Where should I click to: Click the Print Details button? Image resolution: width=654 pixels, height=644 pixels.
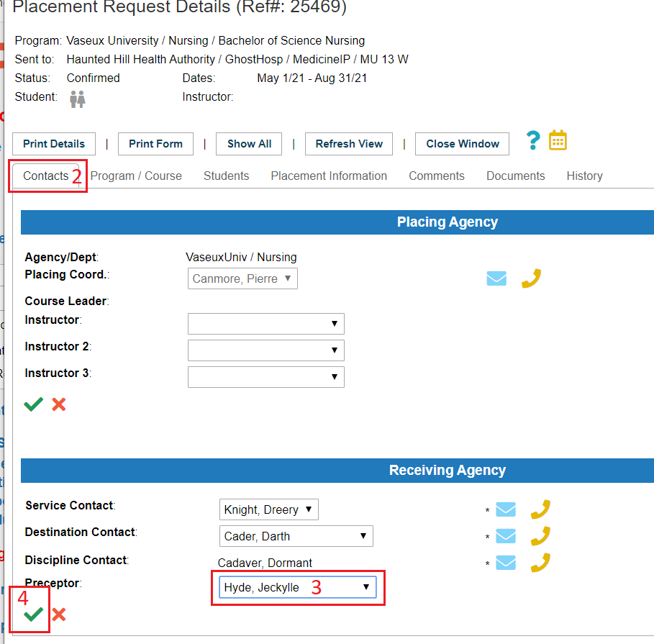54,144
